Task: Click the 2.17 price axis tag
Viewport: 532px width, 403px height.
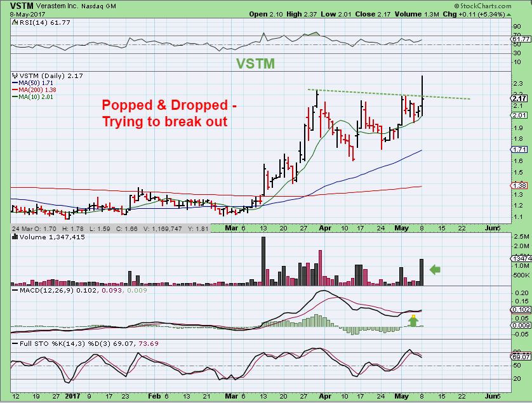Action: pos(519,98)
